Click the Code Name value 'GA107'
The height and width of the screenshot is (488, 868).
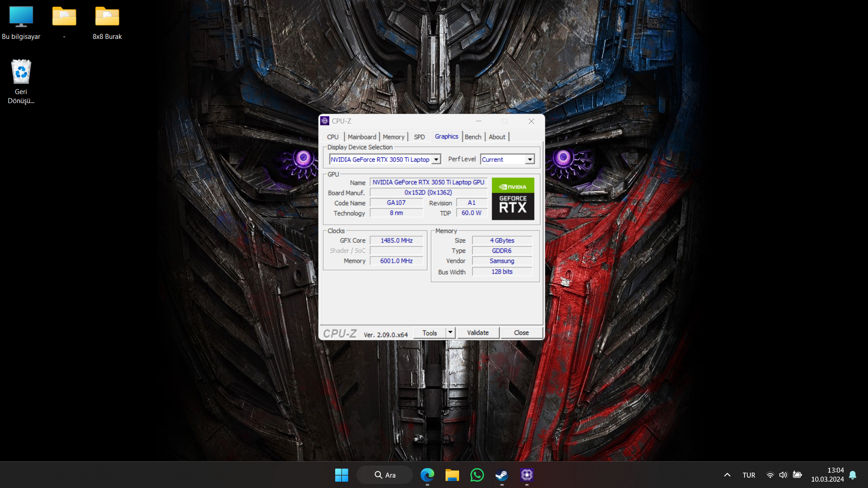coord(396,203)
